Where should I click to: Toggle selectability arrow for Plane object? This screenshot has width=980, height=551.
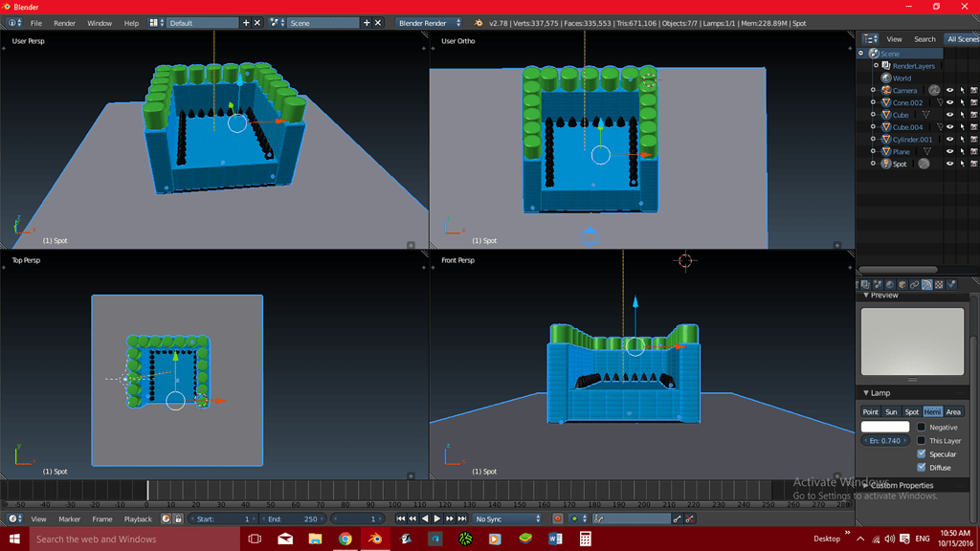tap(962, 152)
